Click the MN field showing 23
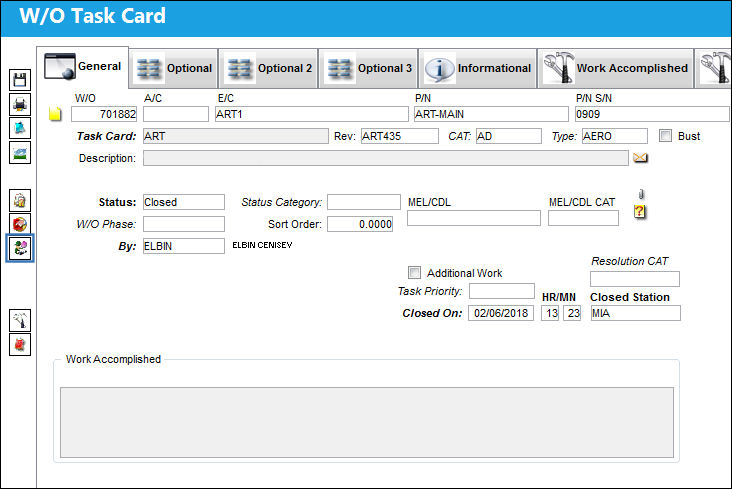 tap(572, 313)
